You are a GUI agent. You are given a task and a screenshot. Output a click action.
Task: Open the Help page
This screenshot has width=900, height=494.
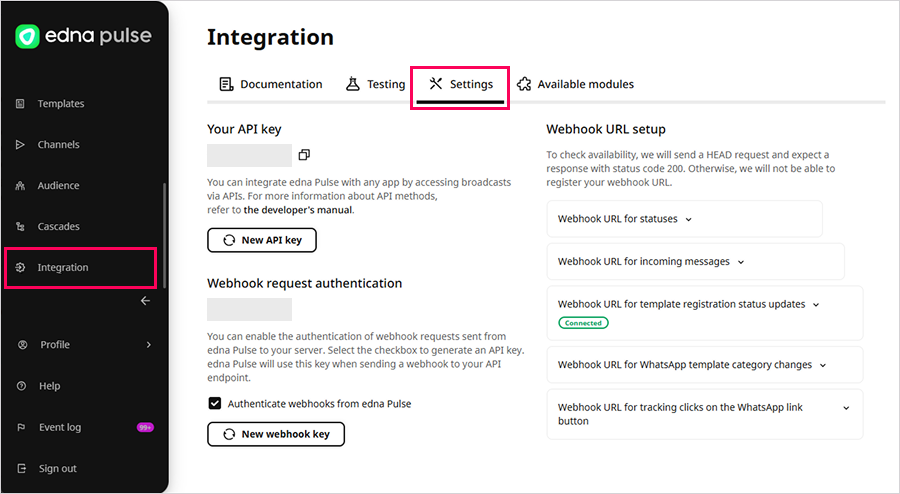pos(49,386)
